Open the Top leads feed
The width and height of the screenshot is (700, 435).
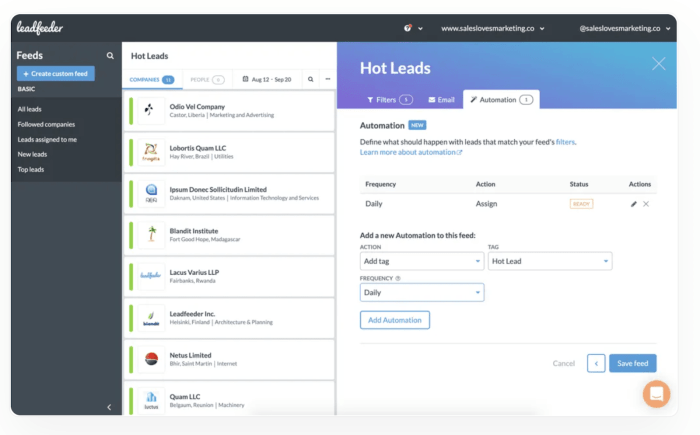click(31, 169)
